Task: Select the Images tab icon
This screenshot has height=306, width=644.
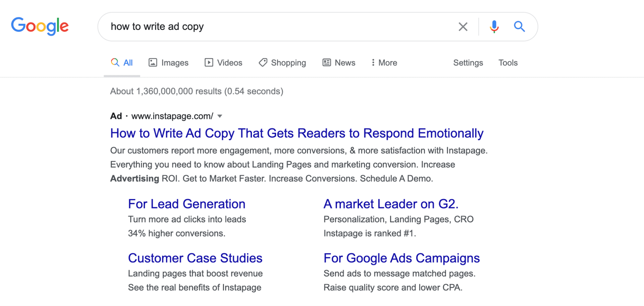Action: (x=153, y=62)
